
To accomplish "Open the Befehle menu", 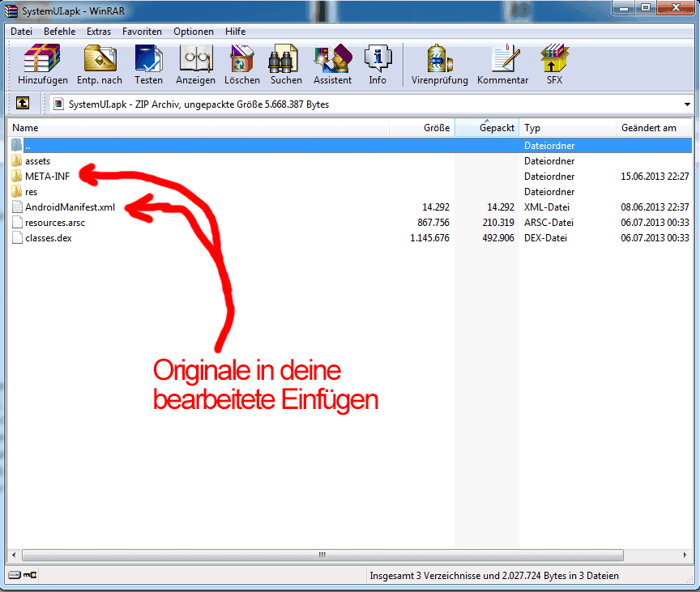I will [x=59, y=32].
